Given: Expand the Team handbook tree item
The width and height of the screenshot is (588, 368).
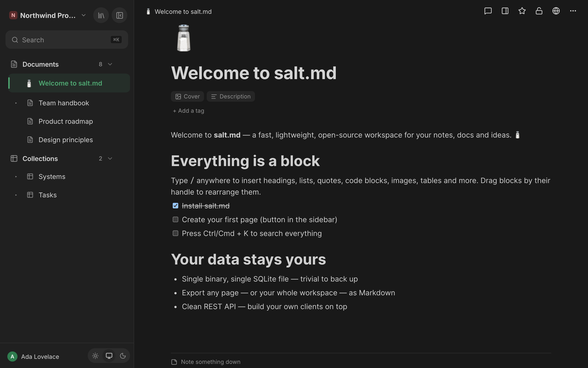Looking at the screenshot, I should 16,103.
